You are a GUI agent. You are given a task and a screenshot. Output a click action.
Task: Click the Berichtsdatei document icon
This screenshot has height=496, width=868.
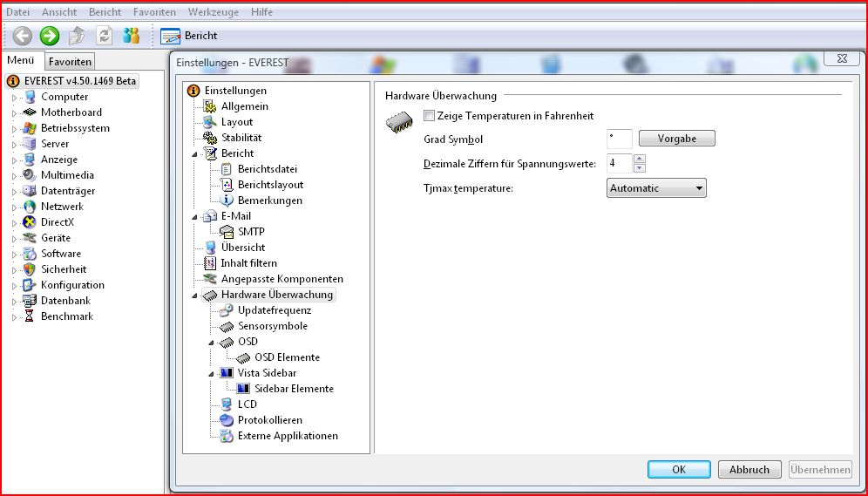[x=227, y=169]
